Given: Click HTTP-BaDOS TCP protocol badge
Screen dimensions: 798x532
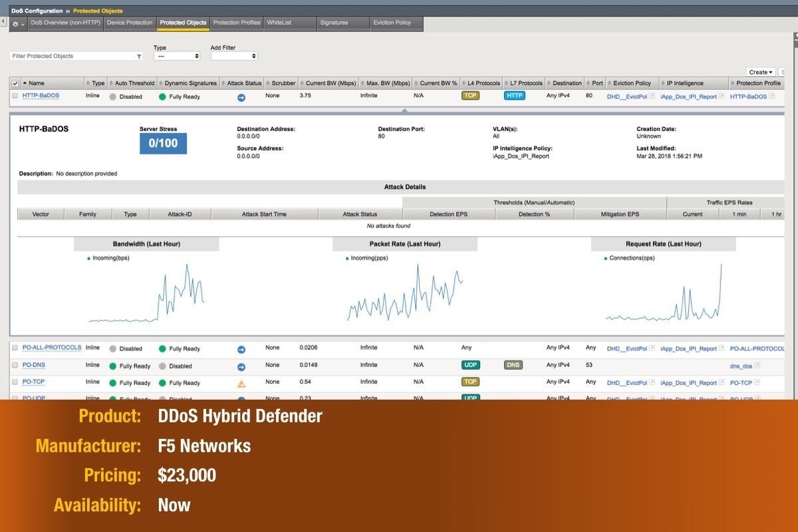Looking at the screenshot, I should click(470, 95).
